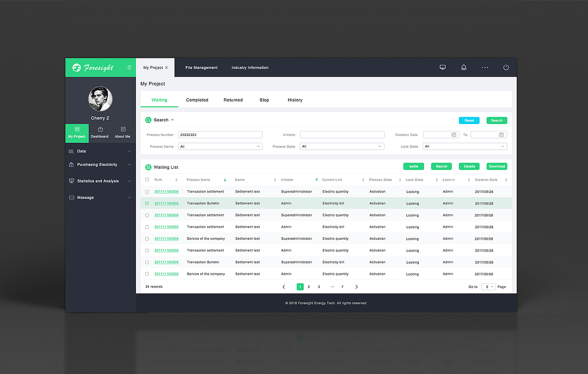Click Search button in filter panel
This screenshot has width=588, height=374.
pyautogui.click(x=497, y=120)
